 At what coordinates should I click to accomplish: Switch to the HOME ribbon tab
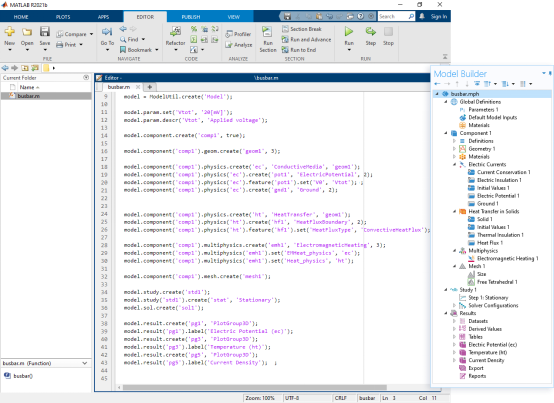(x=21, y=17)
